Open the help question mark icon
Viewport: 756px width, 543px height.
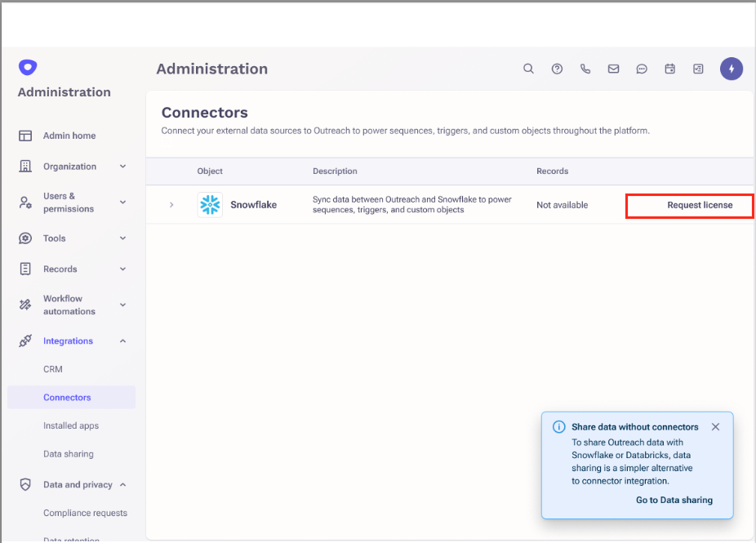(557, 69)
